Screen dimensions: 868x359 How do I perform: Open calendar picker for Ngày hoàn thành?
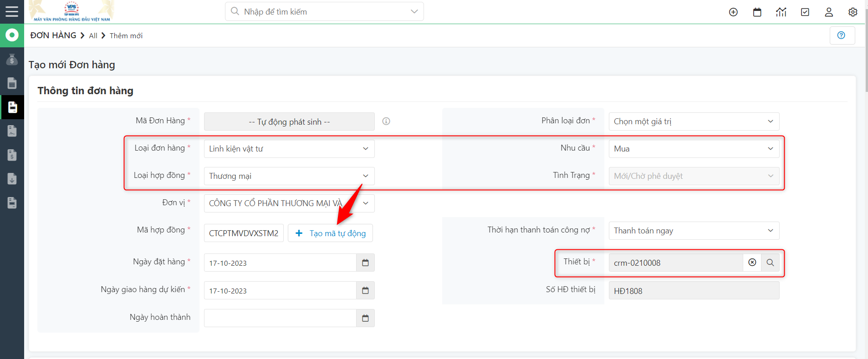pos(365,318)
